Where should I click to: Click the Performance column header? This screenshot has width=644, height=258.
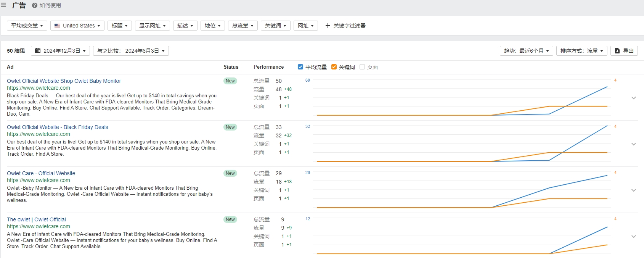click(269, 67)
